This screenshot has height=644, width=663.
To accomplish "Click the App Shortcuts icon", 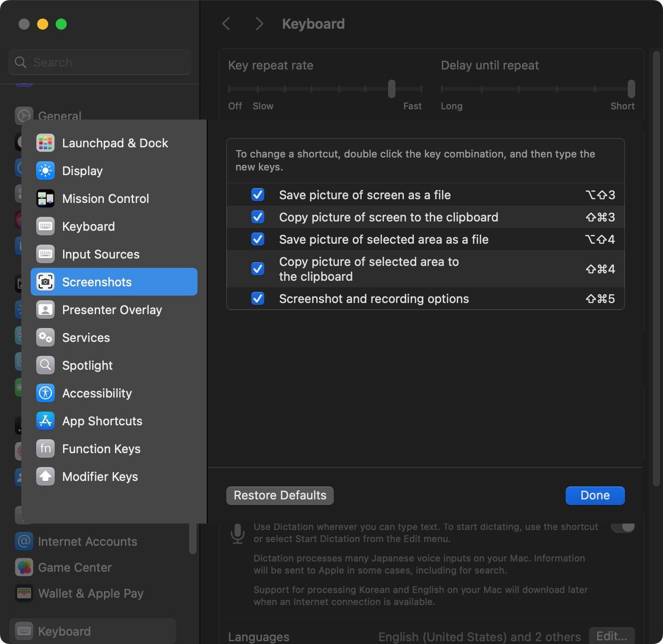I will (x=45, y=421).
